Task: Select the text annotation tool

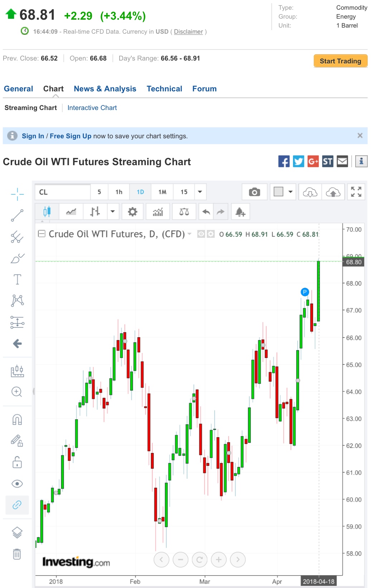Action: click(17, 279)
